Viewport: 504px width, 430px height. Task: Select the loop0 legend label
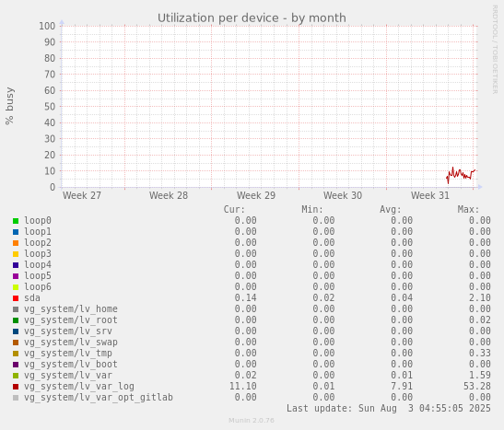point(38,221)
